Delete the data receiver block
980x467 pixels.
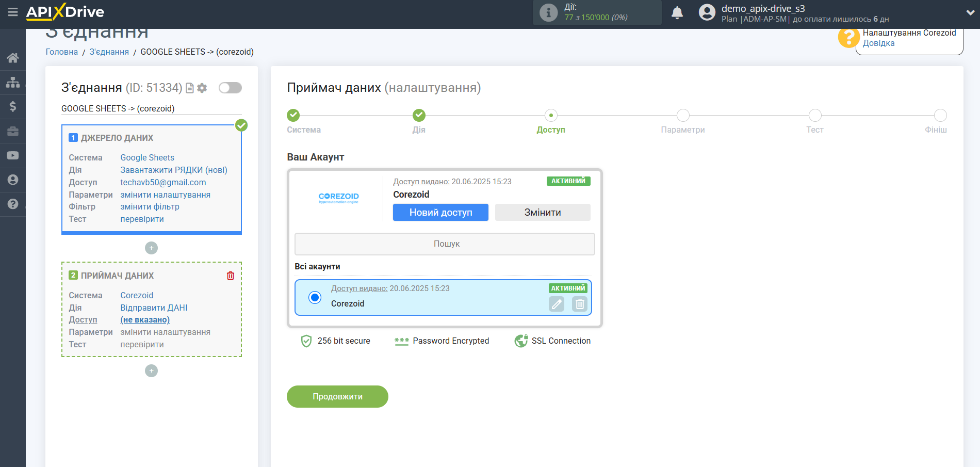click(231, 276)
